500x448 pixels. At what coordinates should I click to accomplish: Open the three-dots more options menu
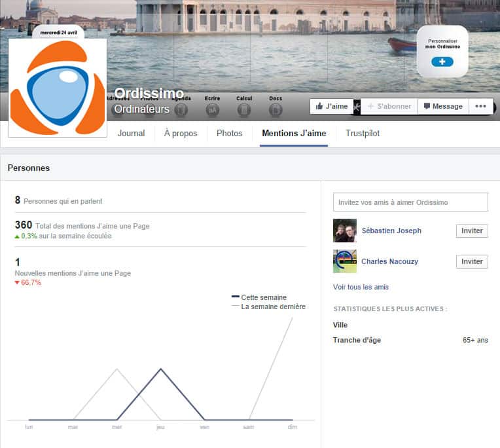pyautogui.click(x=480, y=106)
